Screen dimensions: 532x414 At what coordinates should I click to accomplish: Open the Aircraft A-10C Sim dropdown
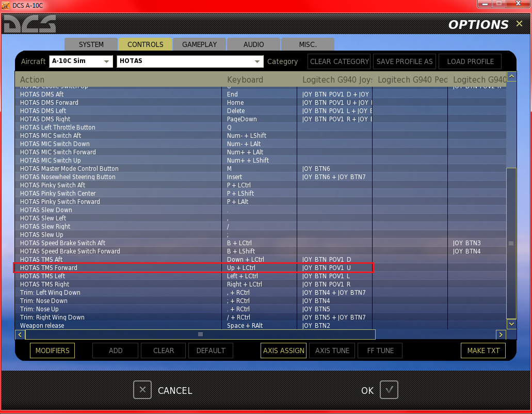[80, 61]
